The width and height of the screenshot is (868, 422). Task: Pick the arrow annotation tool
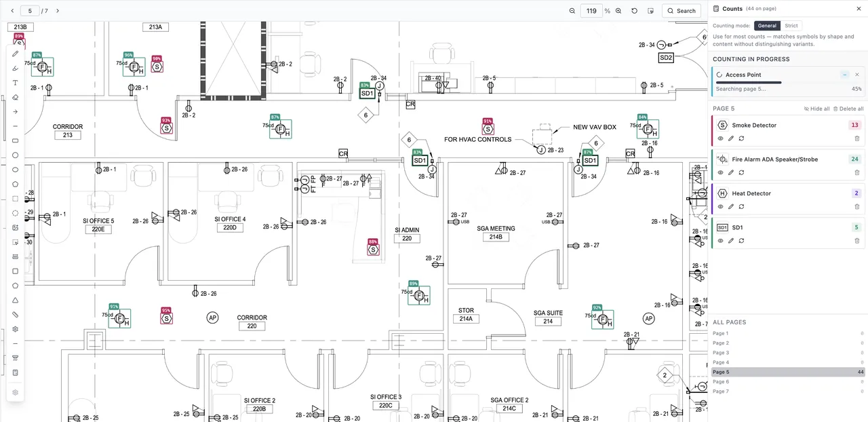16,112
